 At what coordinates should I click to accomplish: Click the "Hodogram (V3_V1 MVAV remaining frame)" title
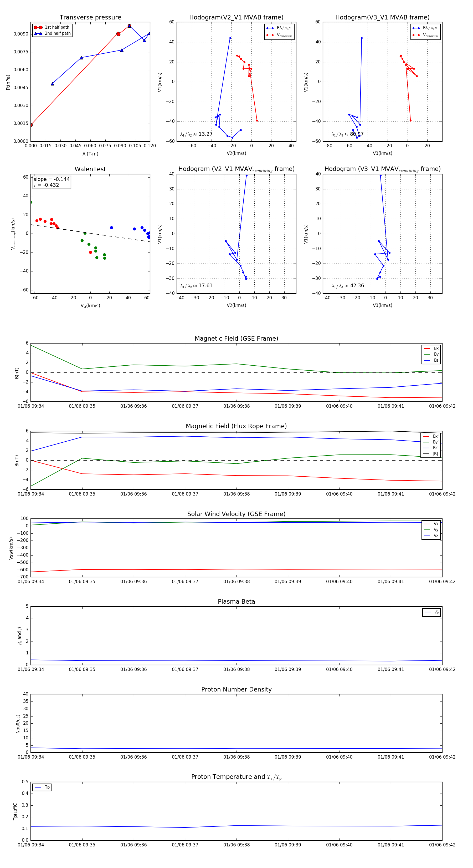(382, 169)
